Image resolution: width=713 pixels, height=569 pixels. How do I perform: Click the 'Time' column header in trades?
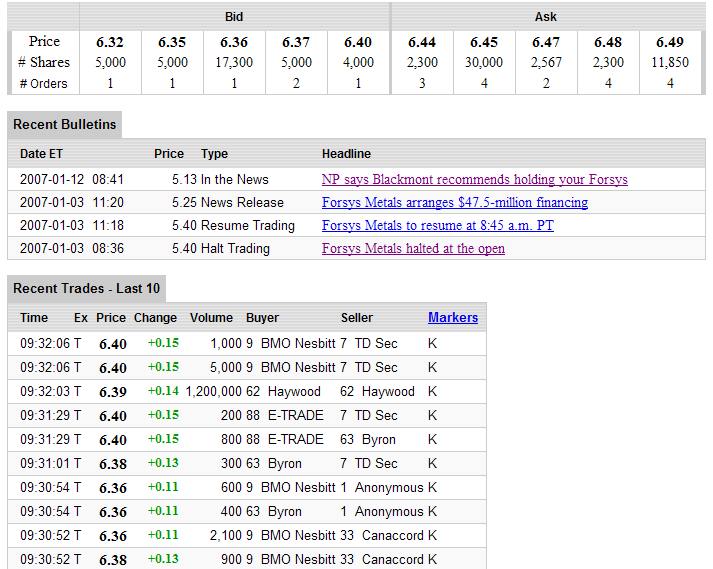pyautogui.click(x=34, y=317)
